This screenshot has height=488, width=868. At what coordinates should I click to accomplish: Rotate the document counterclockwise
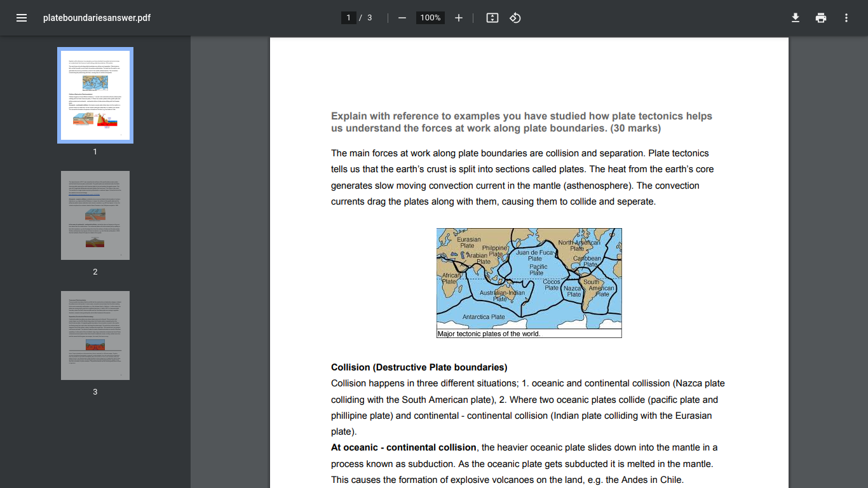(x=515, y=18)
